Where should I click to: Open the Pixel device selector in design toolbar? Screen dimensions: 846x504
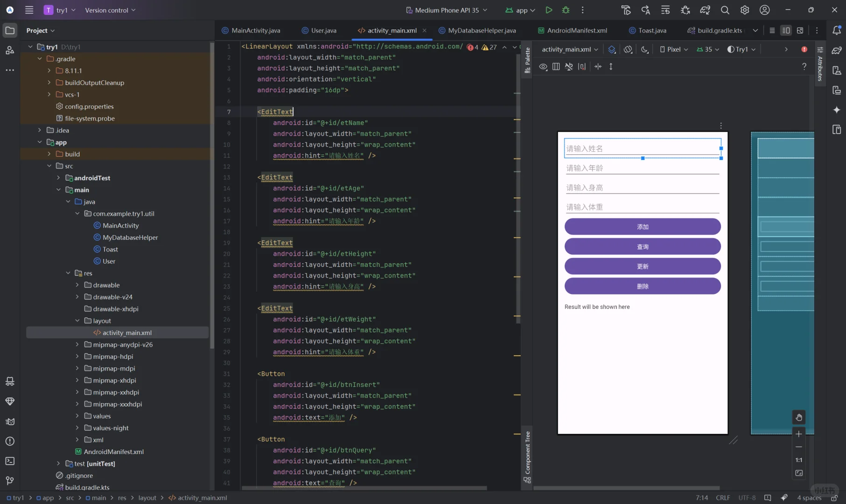[673, 49]
